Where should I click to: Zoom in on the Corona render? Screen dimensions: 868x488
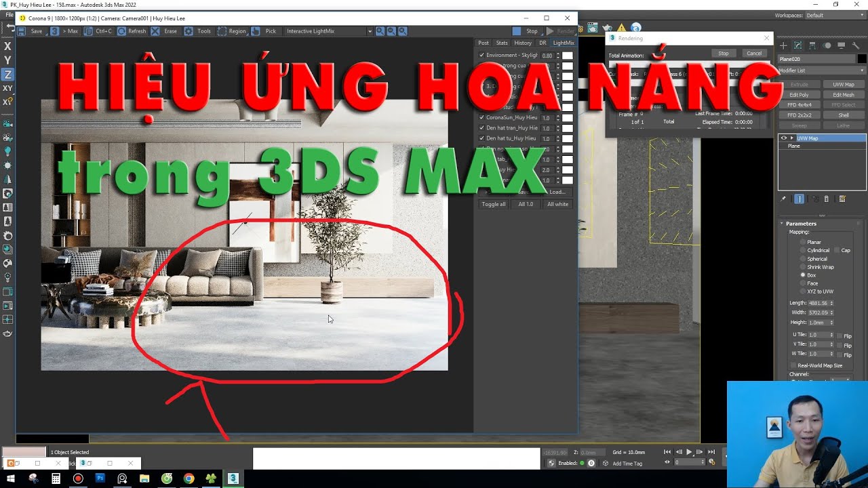click(x=380, y=31)
